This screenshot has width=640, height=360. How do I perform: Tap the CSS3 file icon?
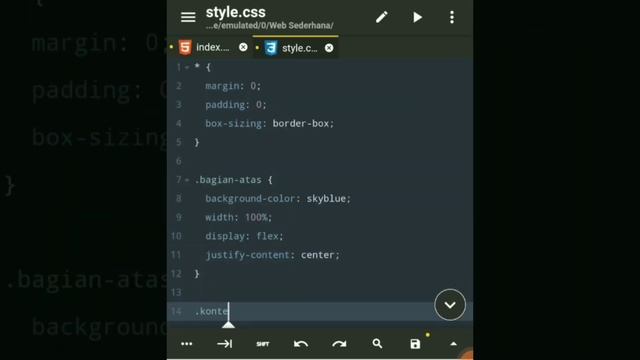click(x=271, y=48)
